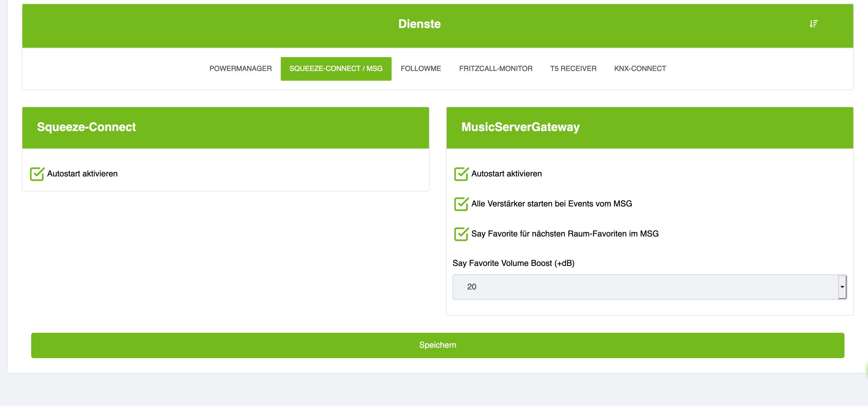Click the Squeeze-Connect panel header
868x407 pixels.
(x=86, y=127)
